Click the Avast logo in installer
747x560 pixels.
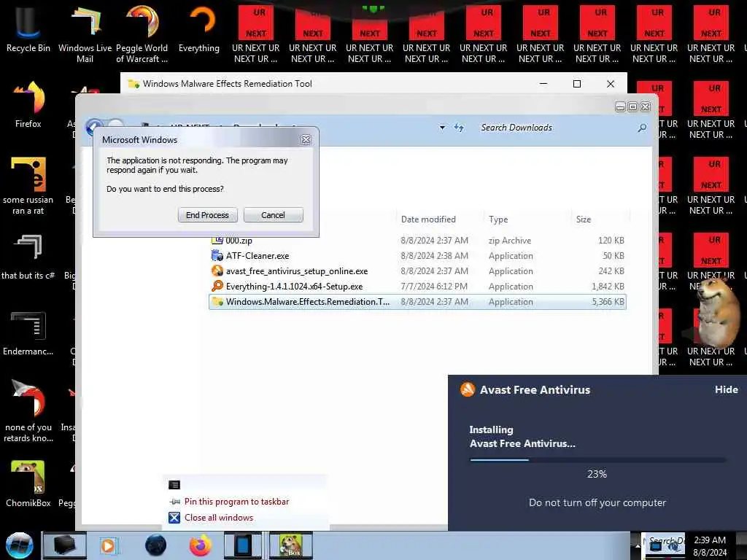tap(468, 389)
